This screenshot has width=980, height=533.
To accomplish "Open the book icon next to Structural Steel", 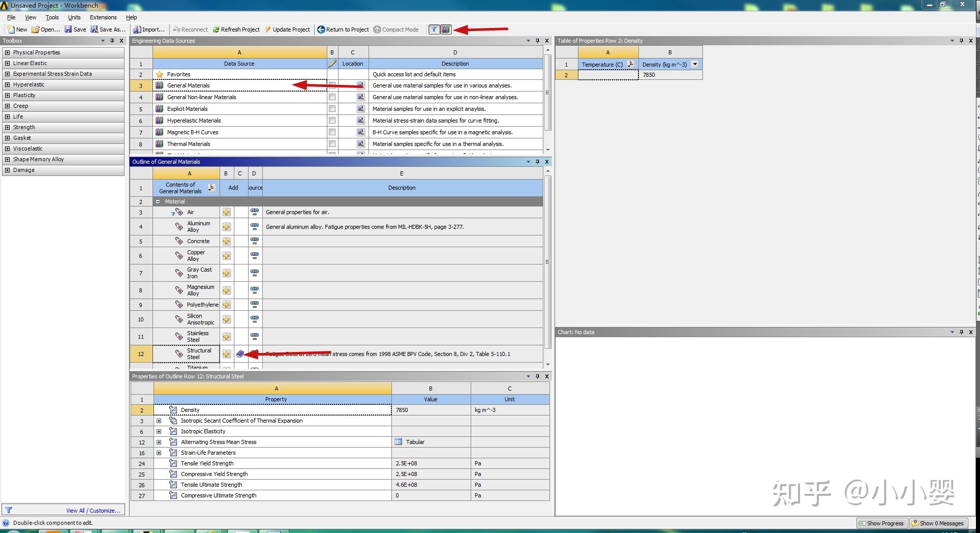I will [x=239, y=353].
